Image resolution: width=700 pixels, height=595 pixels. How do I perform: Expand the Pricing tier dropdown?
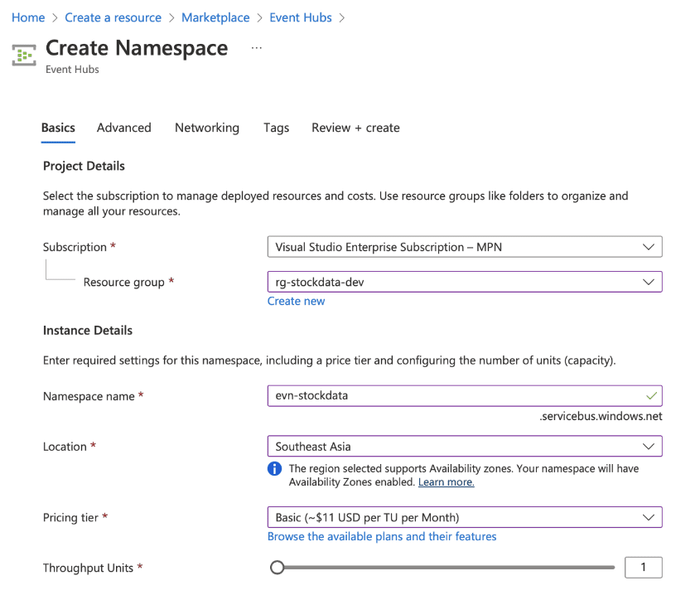point(465,517)
